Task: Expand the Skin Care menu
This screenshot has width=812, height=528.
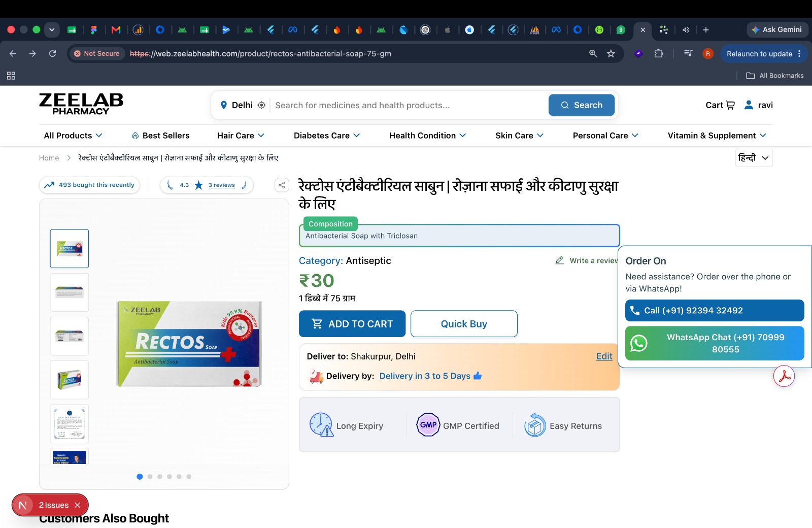Action: (x=519, y=136)
